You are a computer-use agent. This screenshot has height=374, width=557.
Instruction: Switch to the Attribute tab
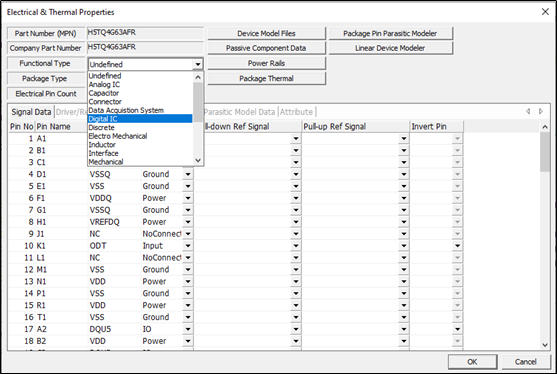pyautogui.click(x=297, y=112)
